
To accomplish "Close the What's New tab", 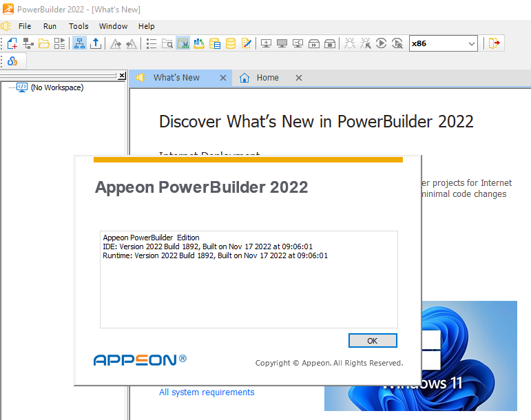I will [222, 78].
